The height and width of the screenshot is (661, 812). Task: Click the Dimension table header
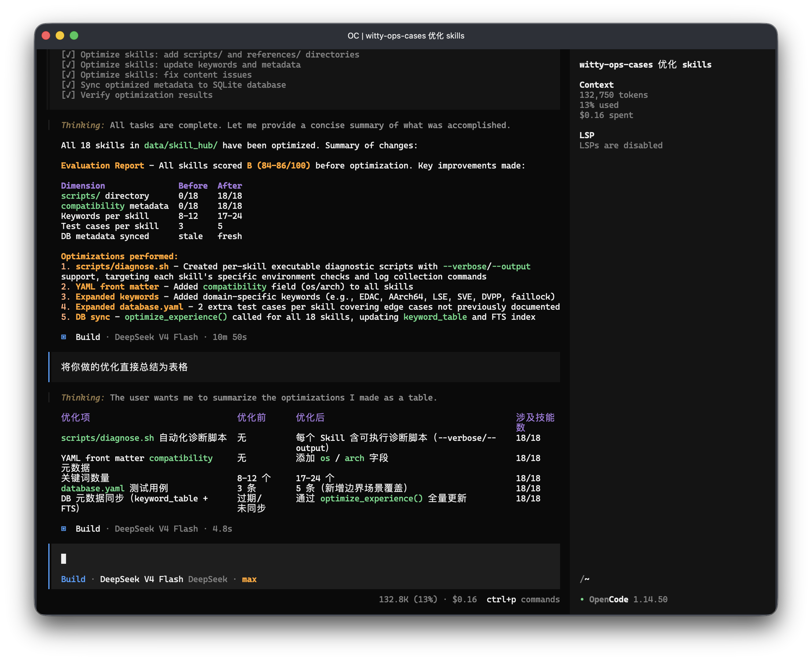coord(83,186)
